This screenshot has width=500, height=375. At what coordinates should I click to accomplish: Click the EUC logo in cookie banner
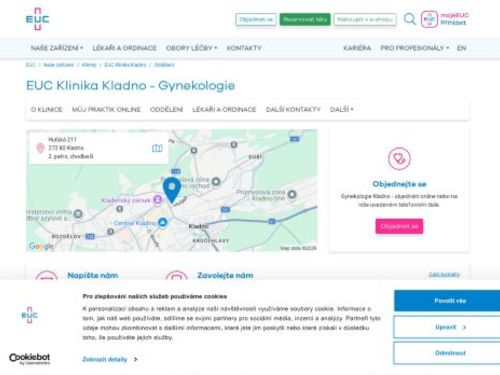(x=30, y=315)
